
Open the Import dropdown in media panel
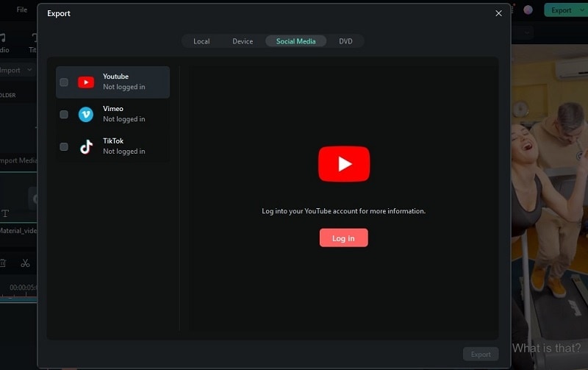click(x=15, y=70)
